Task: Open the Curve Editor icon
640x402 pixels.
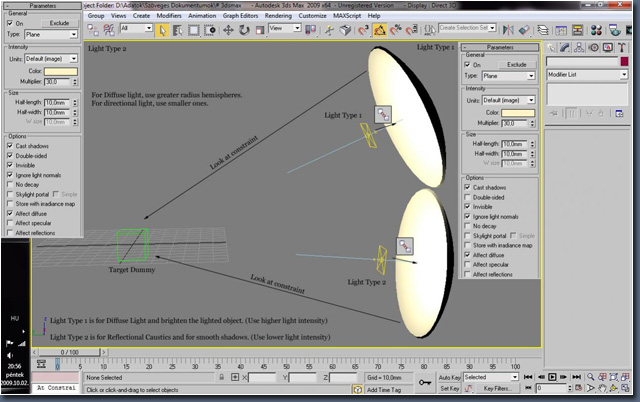Action: click(561, 30)
